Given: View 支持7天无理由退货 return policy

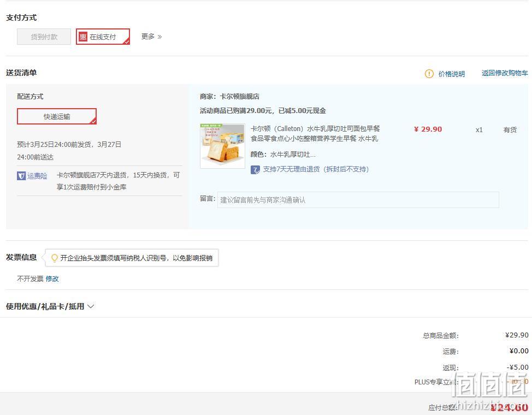Looking at the screenshot, I should tap(316, 169).
